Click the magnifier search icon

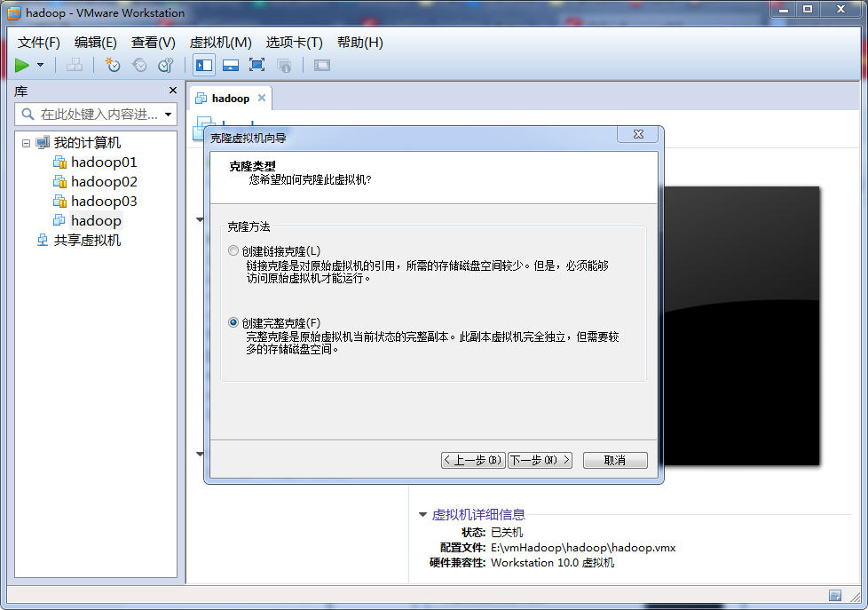click(x=28, y=115)
